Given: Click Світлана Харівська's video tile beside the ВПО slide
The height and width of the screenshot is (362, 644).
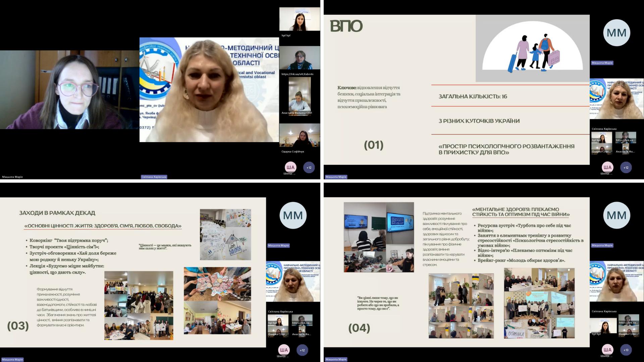Looking at the screenshot, I should tap(616, 99).
